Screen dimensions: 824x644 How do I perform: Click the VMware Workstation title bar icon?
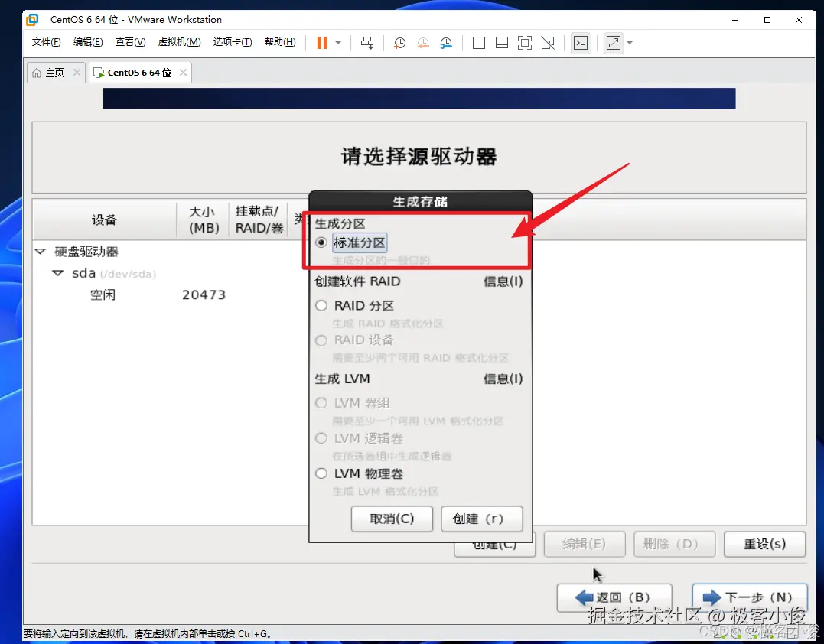tap(32, 19)
